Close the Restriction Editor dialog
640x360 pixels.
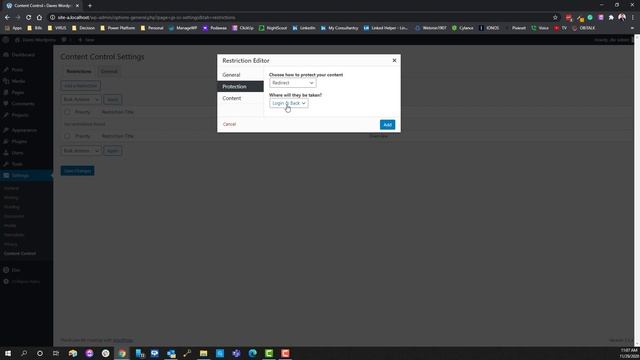[x=394, y=60]
